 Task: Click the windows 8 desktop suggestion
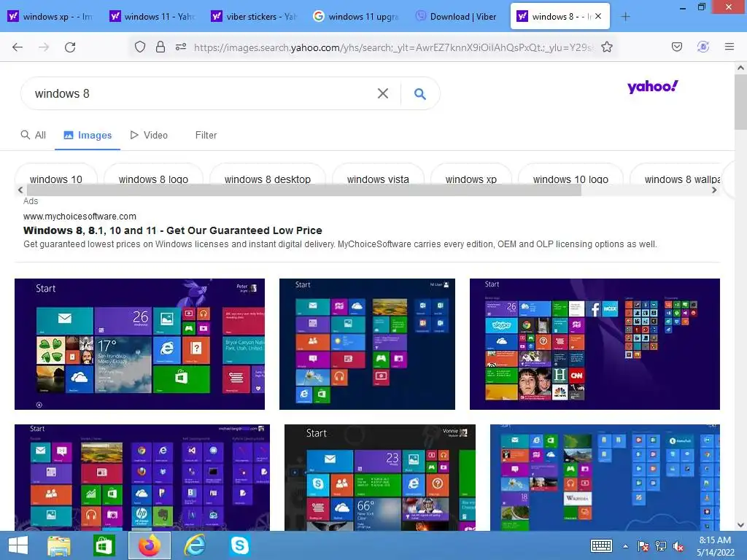267,179
